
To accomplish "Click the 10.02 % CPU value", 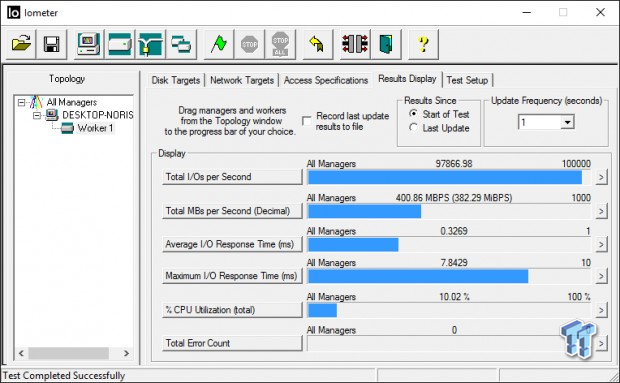I will (454, 296).
